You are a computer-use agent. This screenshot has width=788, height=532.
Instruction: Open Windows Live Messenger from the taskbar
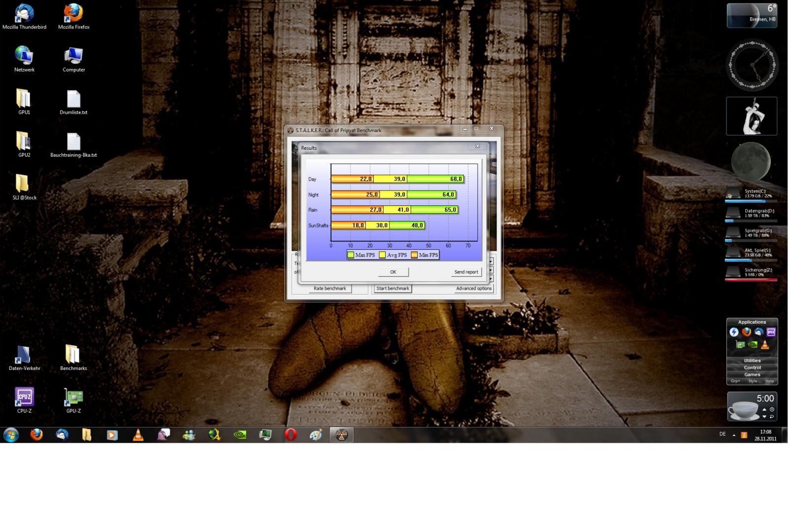(189, 435)
